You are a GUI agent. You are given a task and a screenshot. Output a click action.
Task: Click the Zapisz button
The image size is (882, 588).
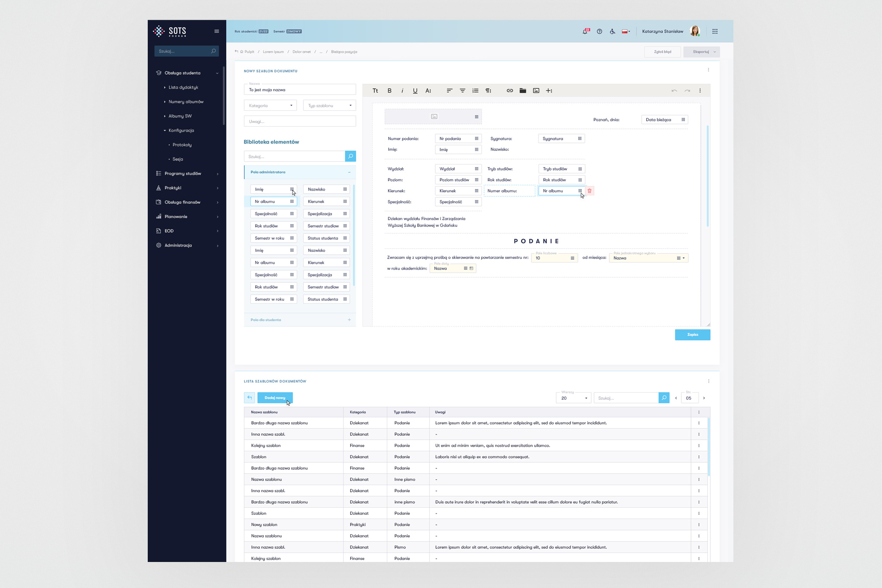692,335
